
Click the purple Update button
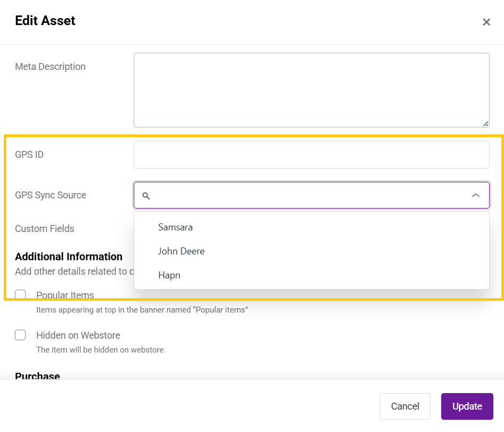pyautogui.click(x=467, y=406)
